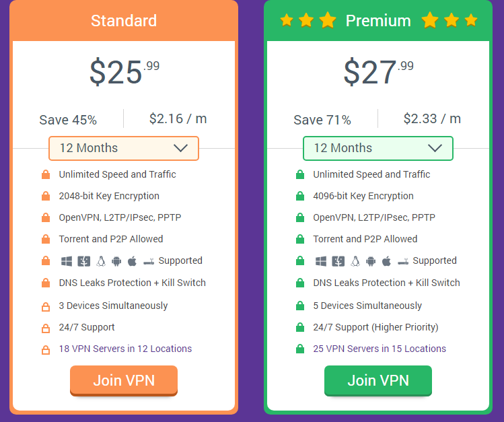Viewport: 504px width, 422px height.
Task: Click the green lock beside 4096-bit Key Encryption
Action: [300, 196]
